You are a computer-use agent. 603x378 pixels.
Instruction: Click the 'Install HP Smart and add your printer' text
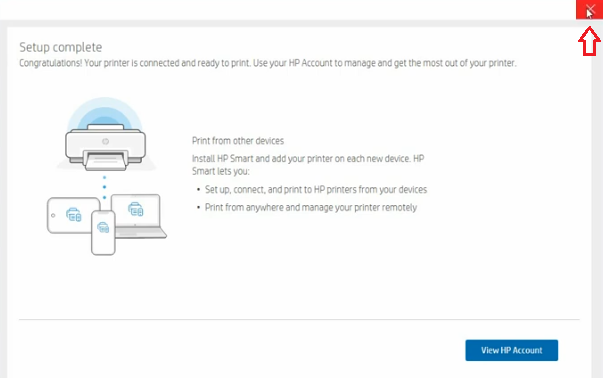308,165
